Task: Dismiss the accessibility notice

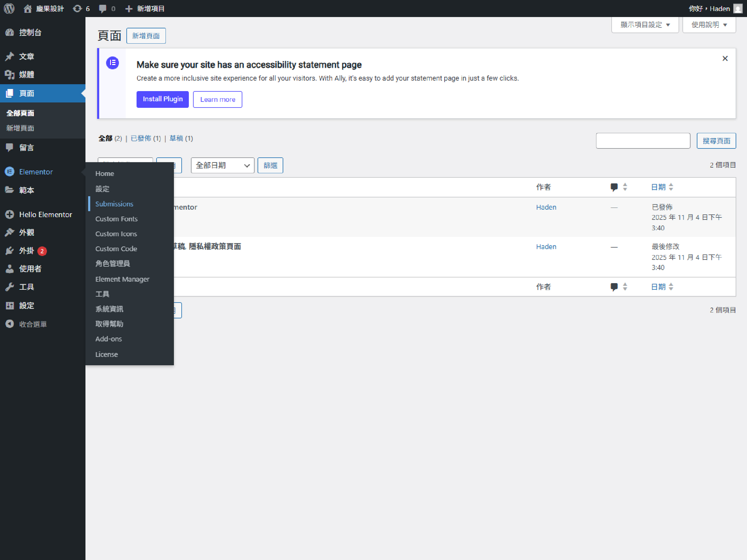Action: click(725, 59)
